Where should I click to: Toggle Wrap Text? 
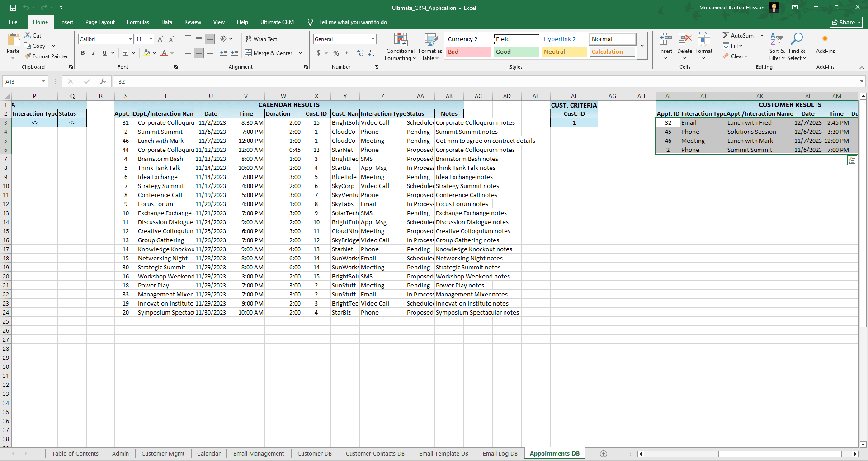tap(261, 39)
